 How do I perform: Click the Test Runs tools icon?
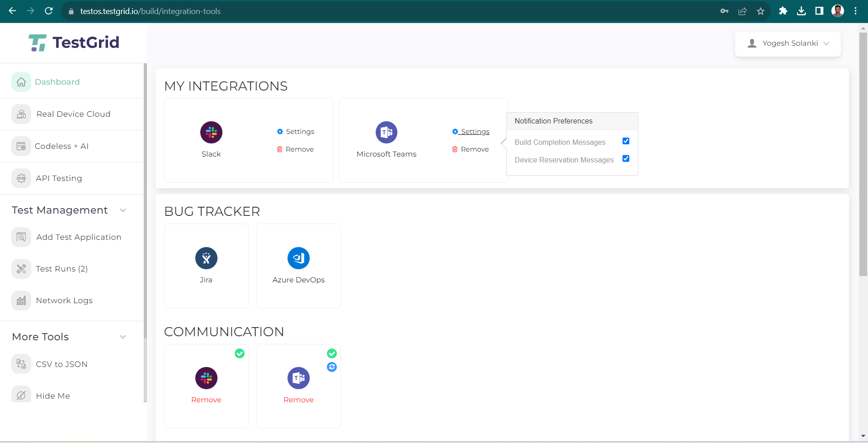(21, 269)
